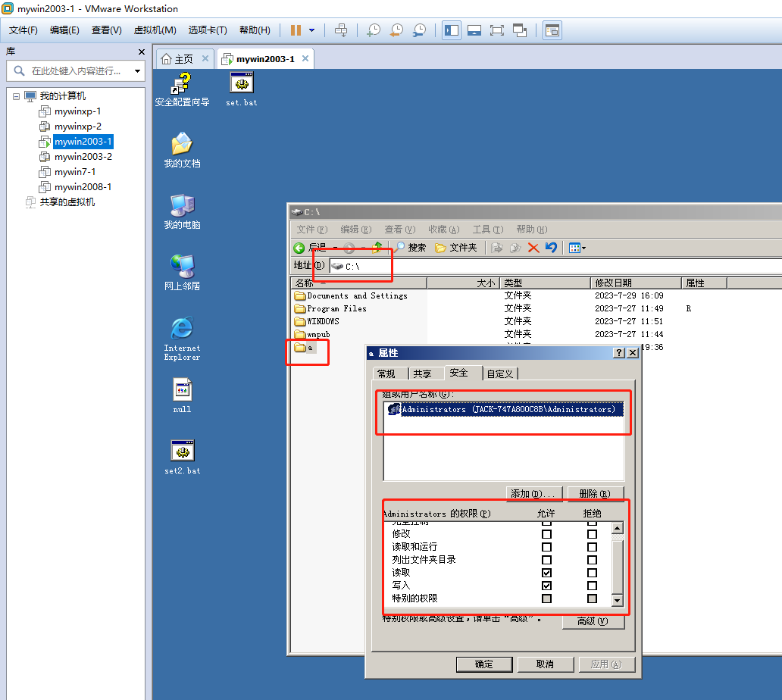Close the mywin2003-1 tab

[305, 59]
